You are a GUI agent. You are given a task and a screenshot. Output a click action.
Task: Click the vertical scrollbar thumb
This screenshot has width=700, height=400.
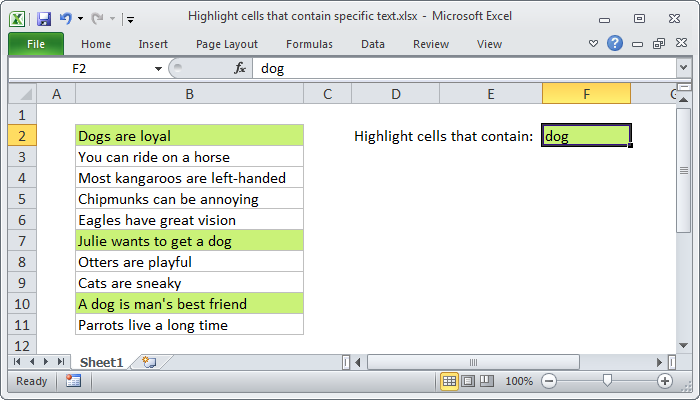[683, 170]
